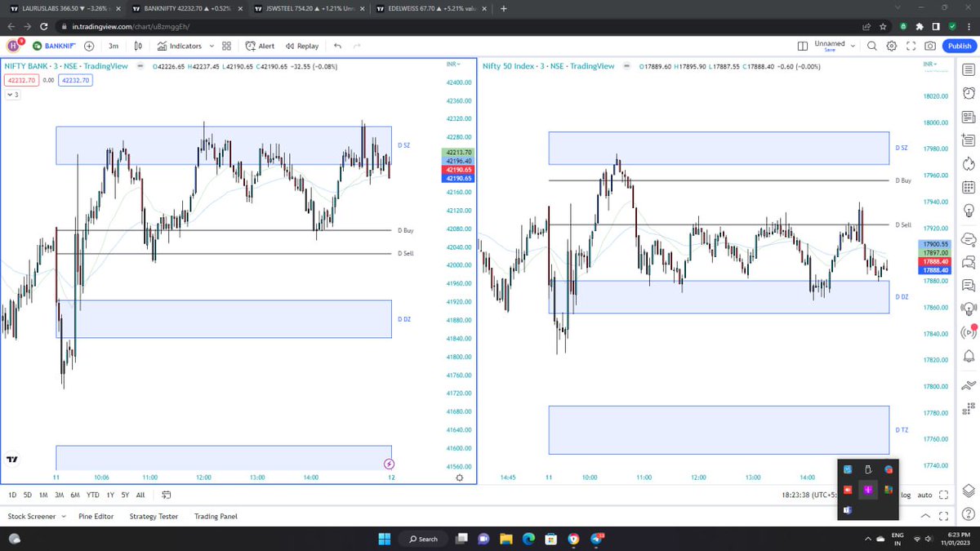Viewport: 980px width, 551px height.
Task: Open the alerts clock icon in right sidebar
Action: click(x=968, y=94)
